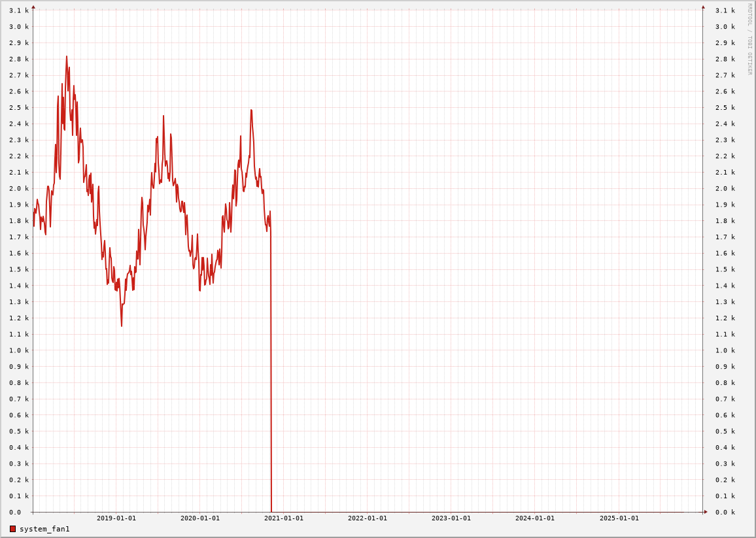
Task: Select the 2024-01-01 x-axis date label
Action: 535,518
